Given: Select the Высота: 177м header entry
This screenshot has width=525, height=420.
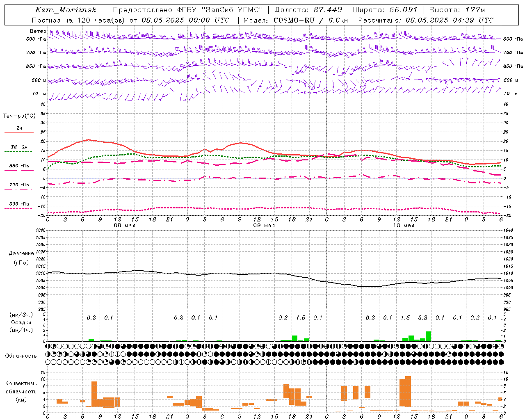Looking at the screenshot, I should pyautogui.click(x=457, y=10).
